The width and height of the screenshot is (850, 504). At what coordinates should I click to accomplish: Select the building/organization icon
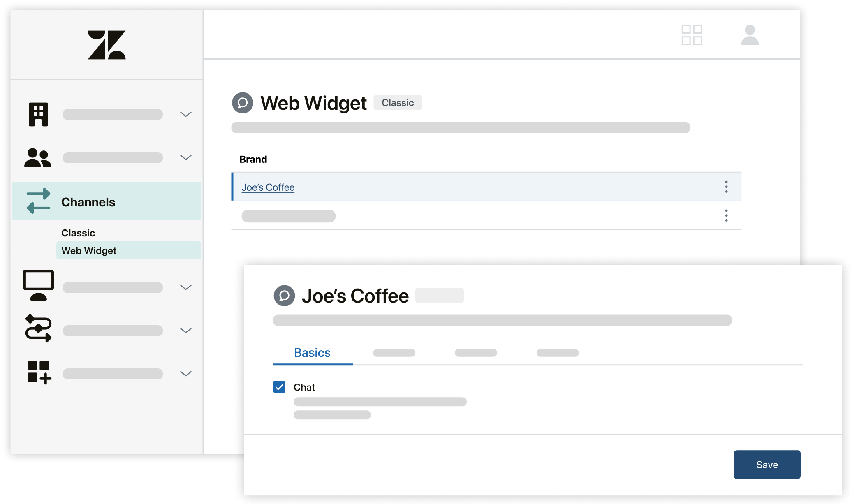click(x=38, y=114)
